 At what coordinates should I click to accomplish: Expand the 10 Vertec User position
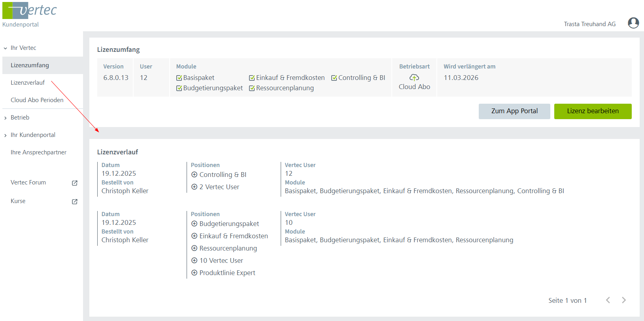(x=194, y=260)
